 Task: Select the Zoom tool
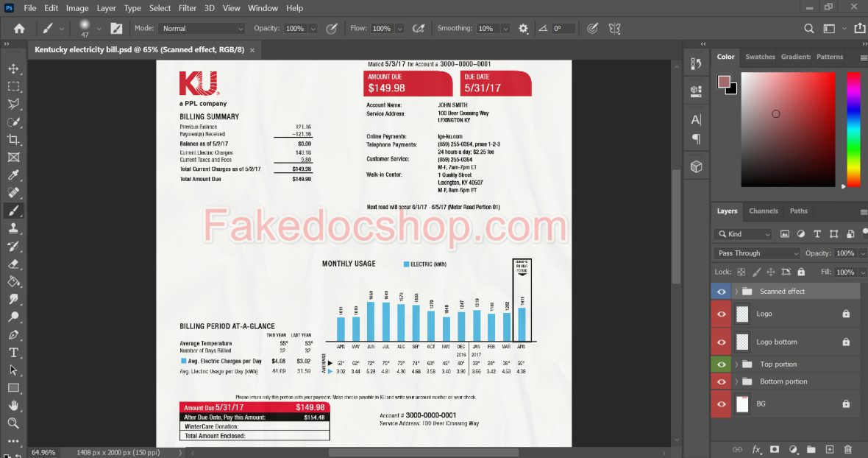[14, 423]
